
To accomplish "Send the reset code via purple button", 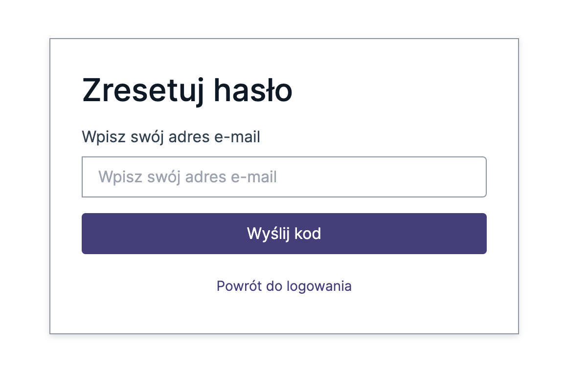I will click(x=284, y=234).
